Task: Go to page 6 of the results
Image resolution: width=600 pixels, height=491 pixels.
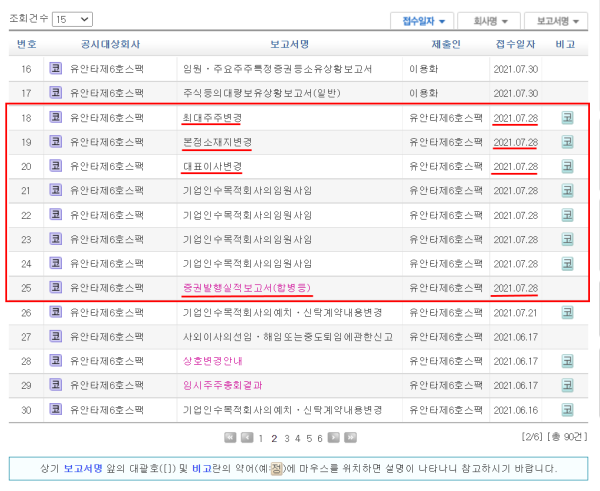Action: tap(321, 438)
